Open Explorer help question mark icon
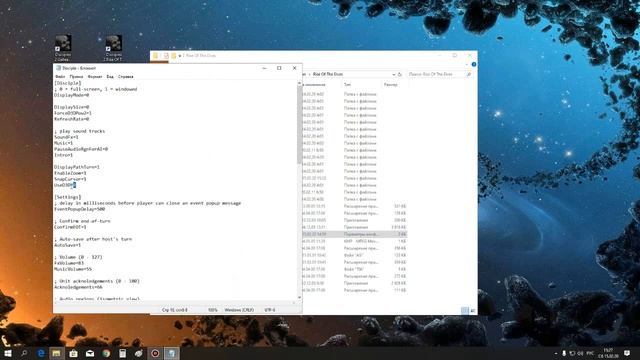Viewport: 640px width, 360px height. (473, 64)
